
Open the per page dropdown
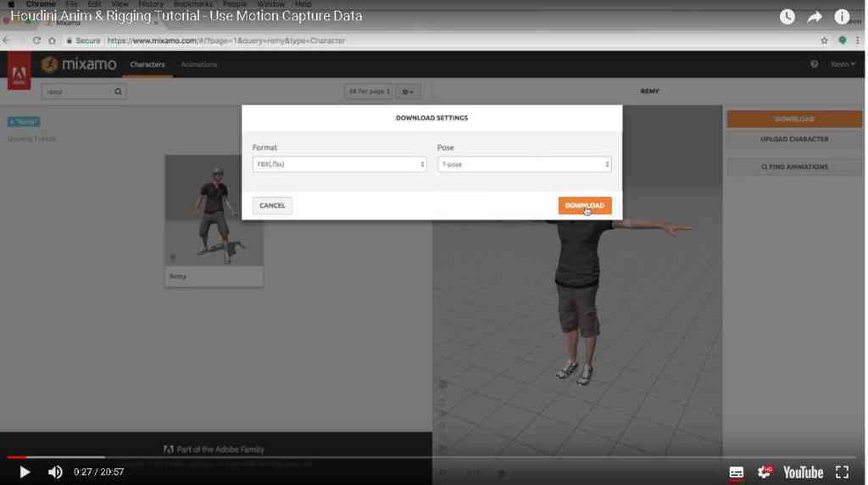point(369,92)
